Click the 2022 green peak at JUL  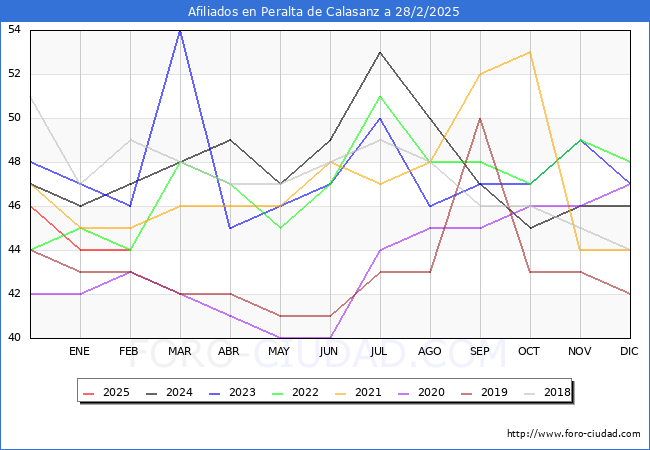(x=380, y=96)
